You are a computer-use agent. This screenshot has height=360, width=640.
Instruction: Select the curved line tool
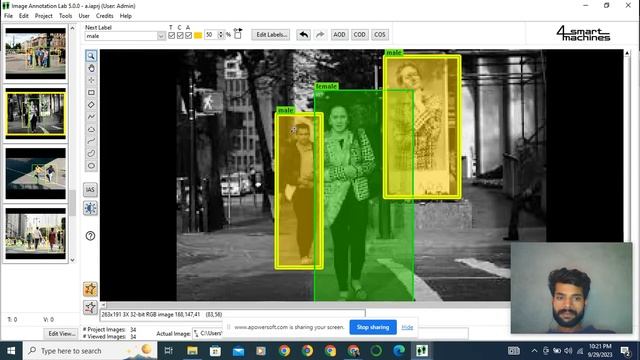(x=91, y=141)
